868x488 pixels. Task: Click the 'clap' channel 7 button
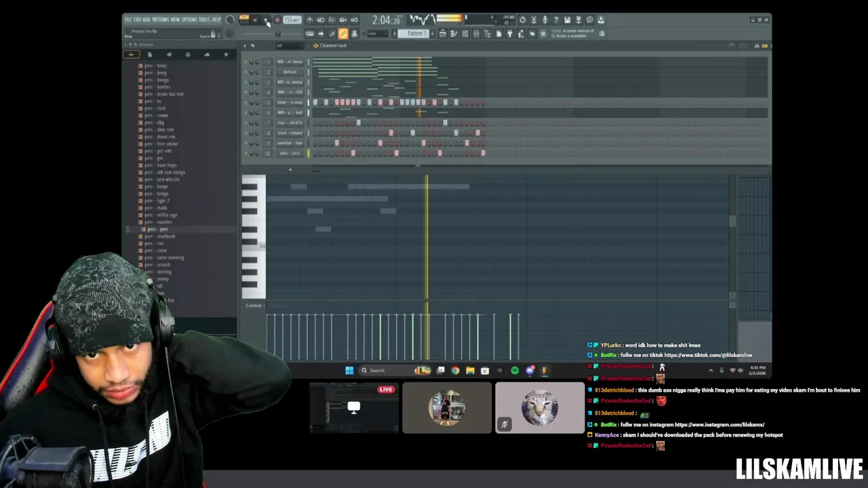tap(290, 123)
